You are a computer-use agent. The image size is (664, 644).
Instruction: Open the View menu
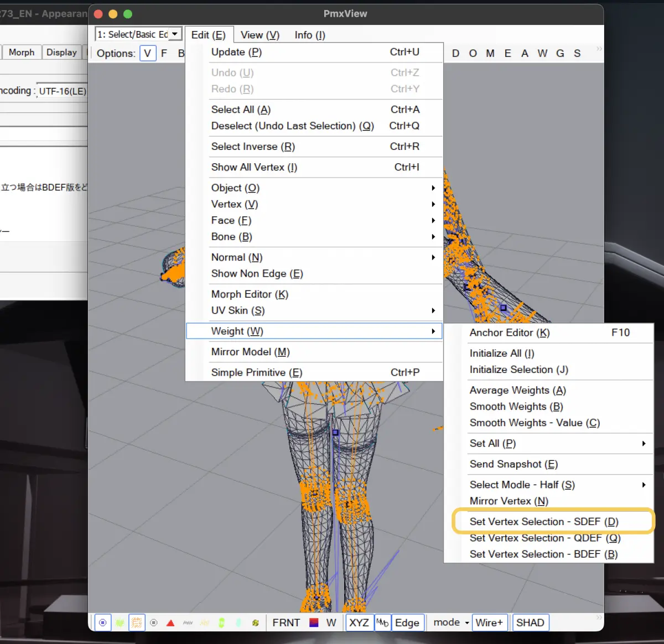point(260,35)
